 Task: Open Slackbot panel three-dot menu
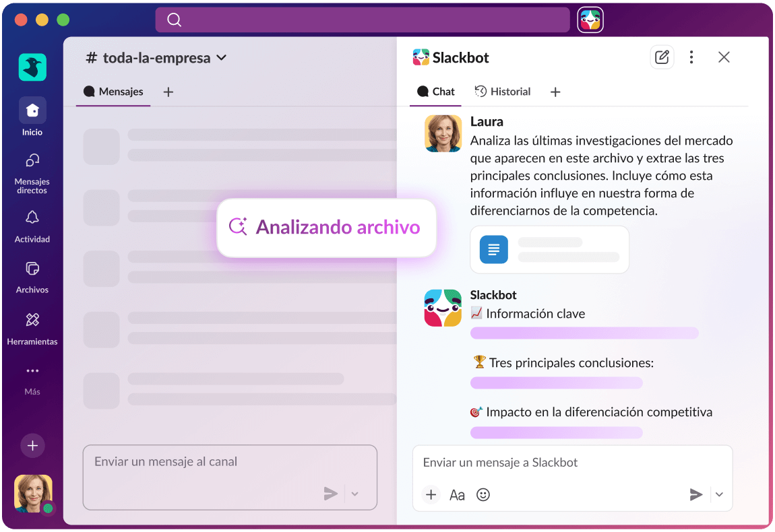(x=691, y=57)
